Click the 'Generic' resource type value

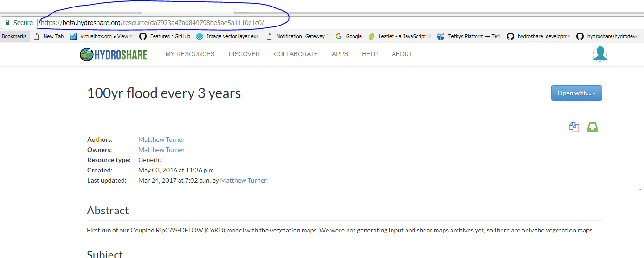pyautogui.click(x=149, y=160)
